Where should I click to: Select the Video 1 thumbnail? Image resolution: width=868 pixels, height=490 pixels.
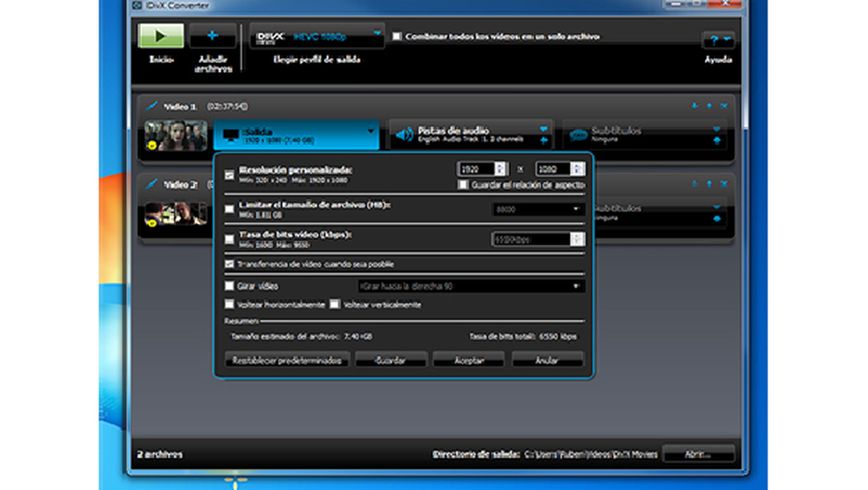[x=176, y=135]
